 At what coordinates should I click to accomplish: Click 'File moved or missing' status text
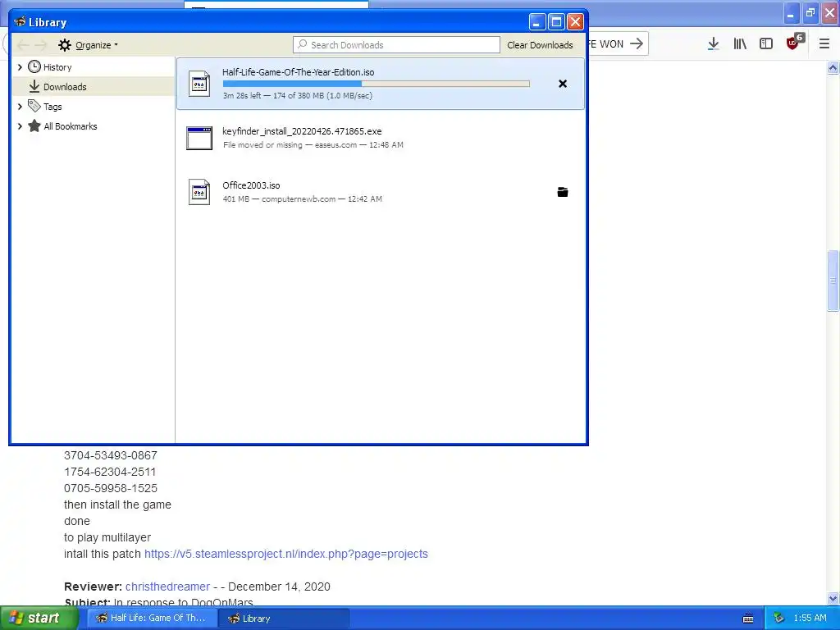pos(262,144)
